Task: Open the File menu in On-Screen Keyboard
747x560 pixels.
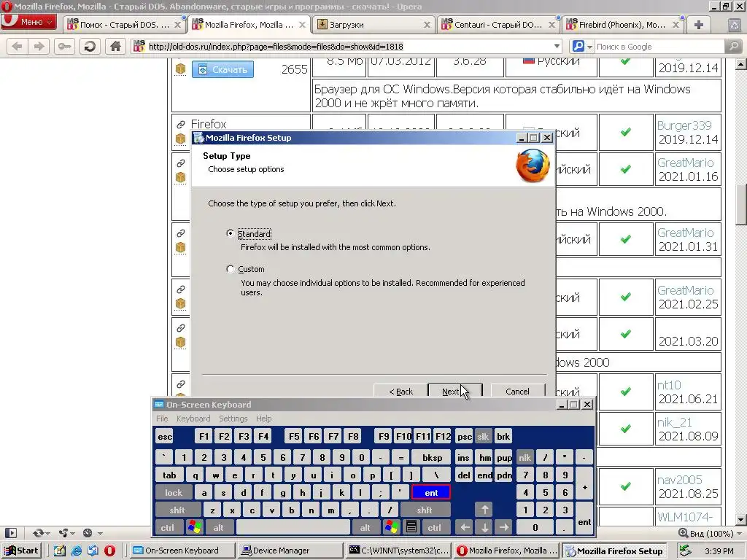Action: coord(162,419)
